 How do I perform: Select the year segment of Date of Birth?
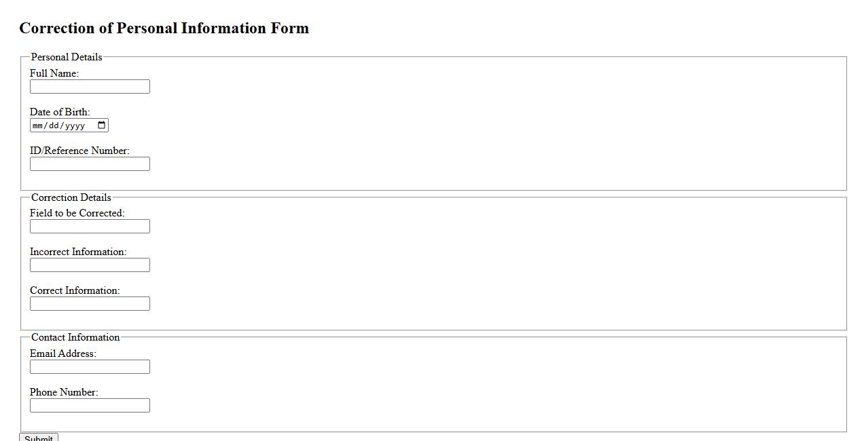75,126
